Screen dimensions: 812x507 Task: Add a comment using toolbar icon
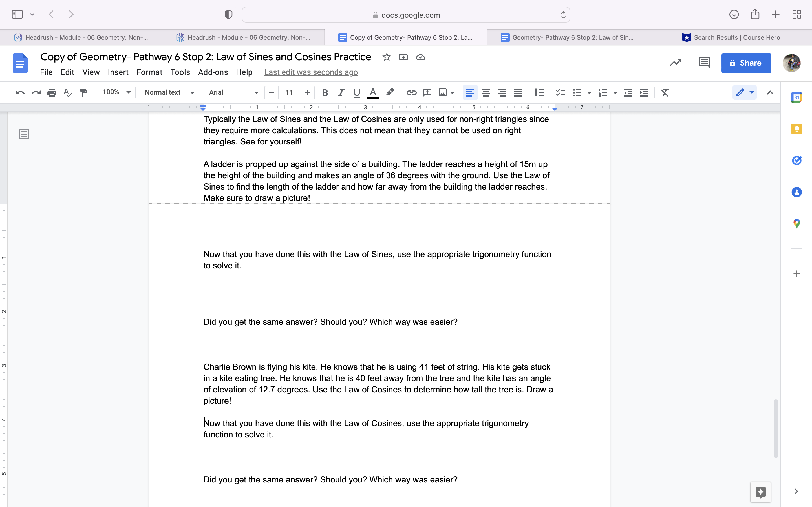click(427, 93)
